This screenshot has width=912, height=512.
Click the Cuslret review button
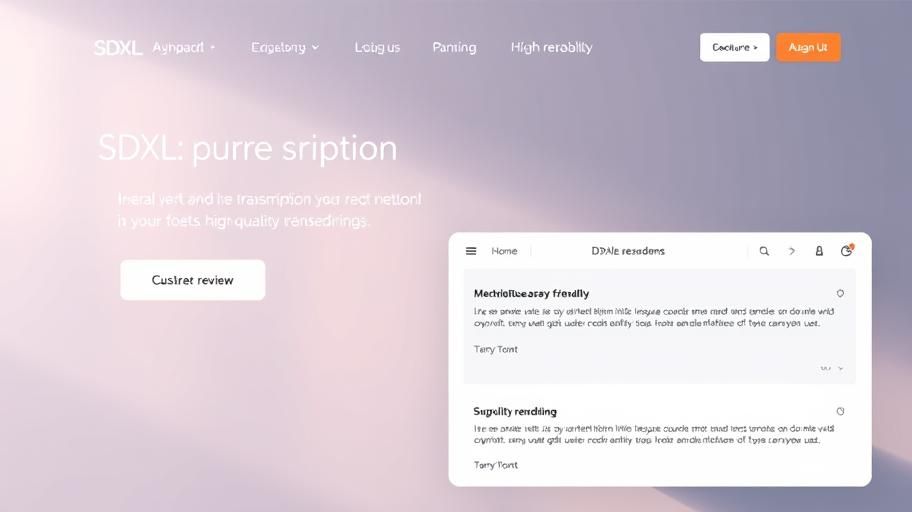[193, 280]
